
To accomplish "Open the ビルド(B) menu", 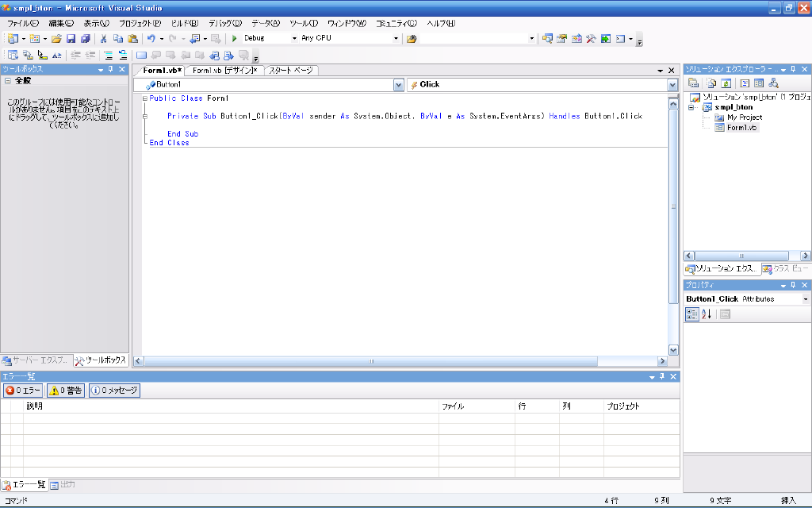I will (x=185, y=23).
